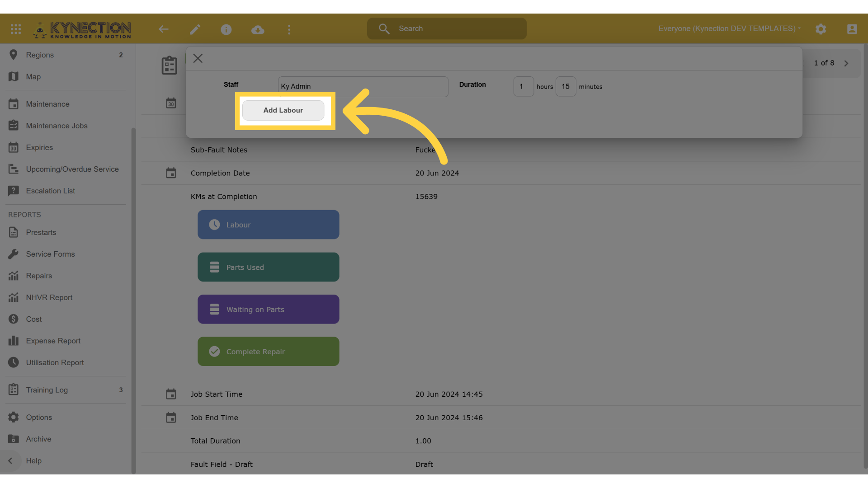Screen dimensions: 868x488
Task: Click the Sub-Fault Notes label
Action: (219, 150)
